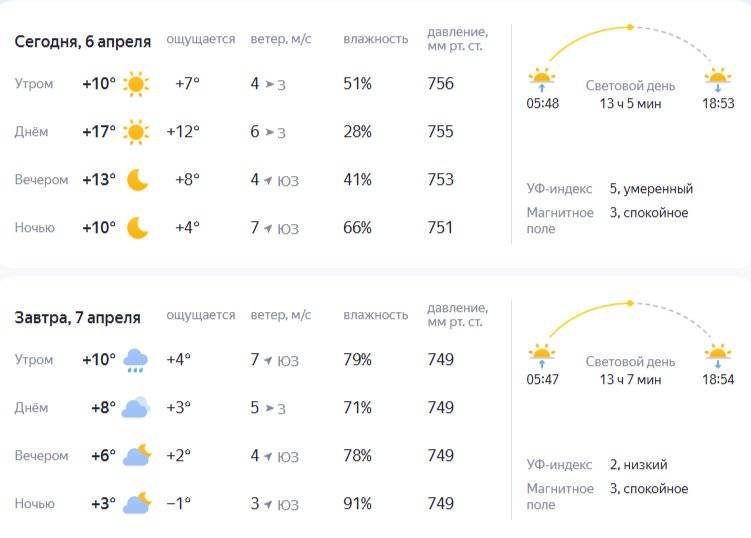The image size is (751, 538).
Task: Click today's sunset icon above 18:53
Action: click(x=717, y=78)
